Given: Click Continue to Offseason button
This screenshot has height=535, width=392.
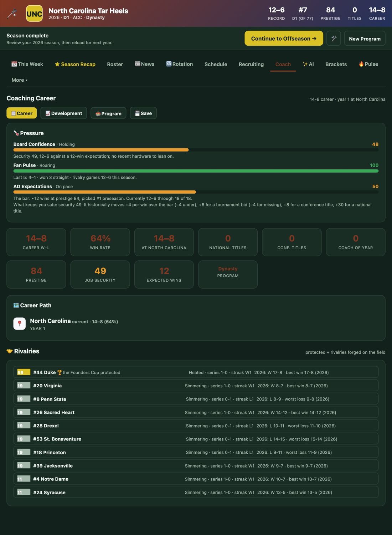Looking at the screenshot, I should pos(284,38).
